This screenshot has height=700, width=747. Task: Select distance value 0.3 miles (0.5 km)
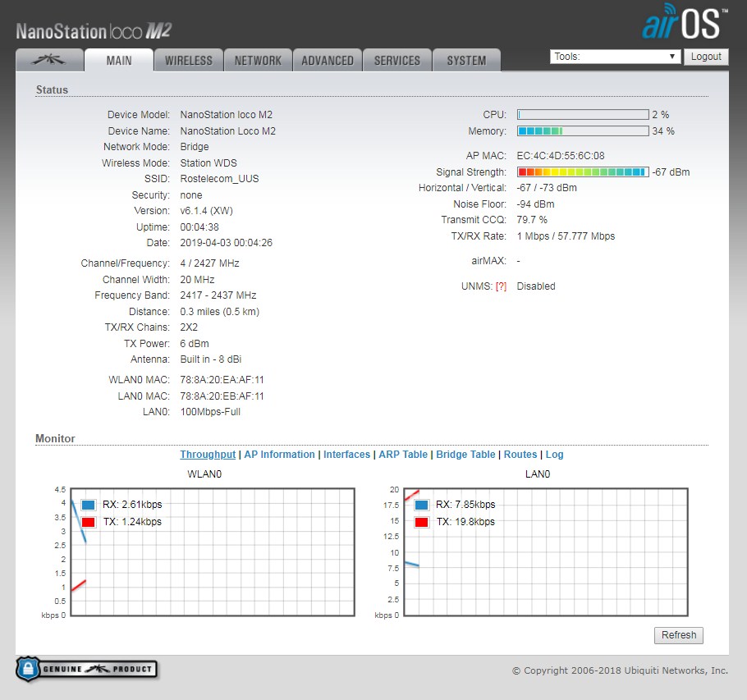(x=220, y=312)
